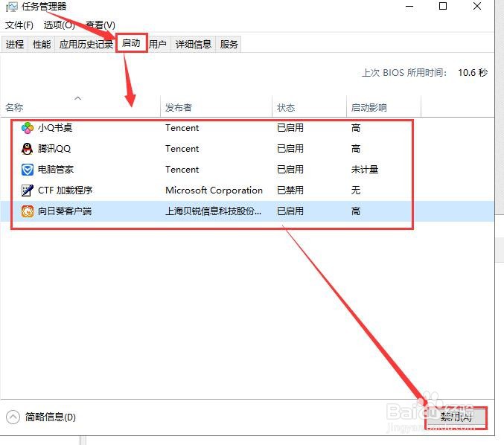Open the 文件(F) menu
Viewport: 504px width, 445px height.
[19, 25]
